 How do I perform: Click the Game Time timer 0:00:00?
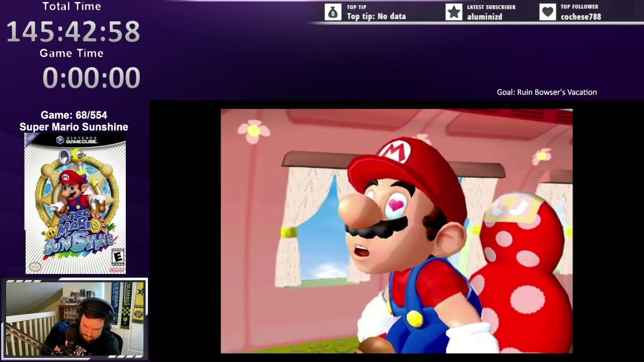click(91, 78)
